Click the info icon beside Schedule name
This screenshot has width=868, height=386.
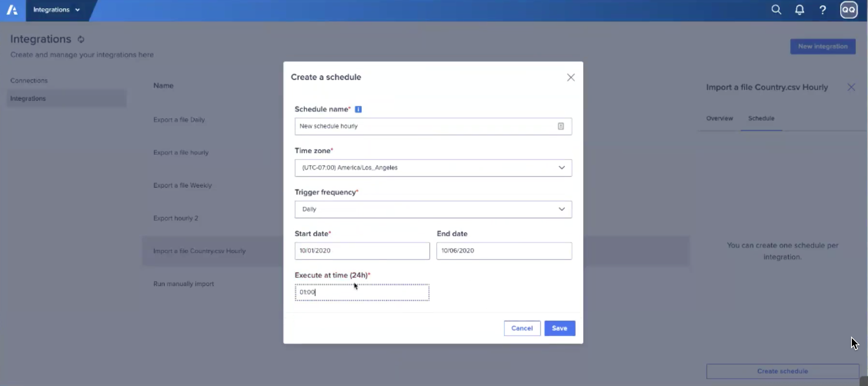358,109
